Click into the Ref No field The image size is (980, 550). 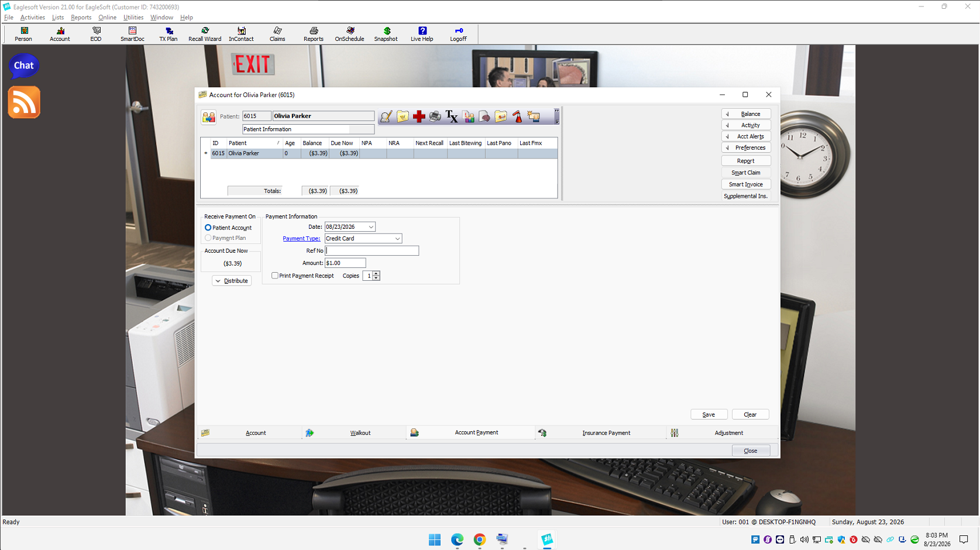pos(372,250)
